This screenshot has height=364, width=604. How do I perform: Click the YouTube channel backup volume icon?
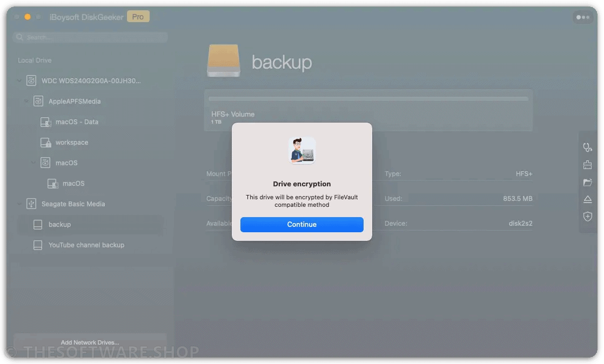point(38,245)
